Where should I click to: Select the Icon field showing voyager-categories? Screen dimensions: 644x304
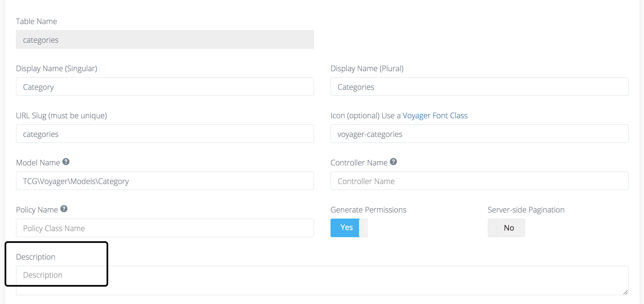(479, 134)
